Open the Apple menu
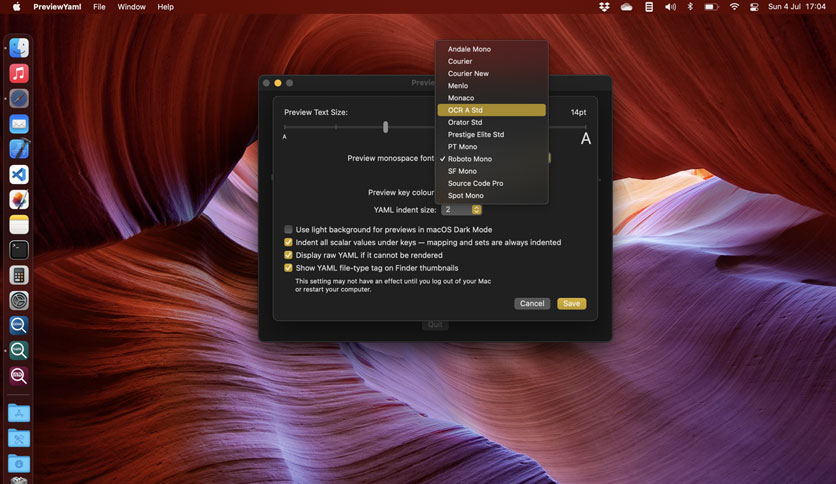The height and width of the screenshot is (484, 836). [17, 7]
